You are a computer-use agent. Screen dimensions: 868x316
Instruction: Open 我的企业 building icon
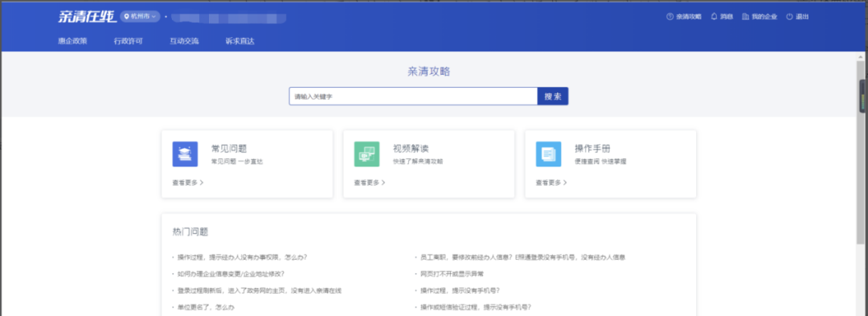click(x=746, y=17)
